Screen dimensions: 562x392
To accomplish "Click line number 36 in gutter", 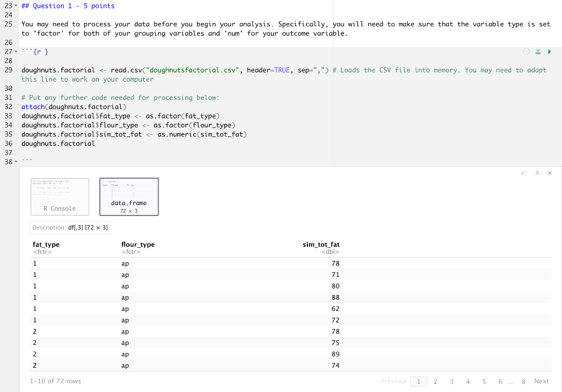I will pyautogui.click(x=8, y=144).
